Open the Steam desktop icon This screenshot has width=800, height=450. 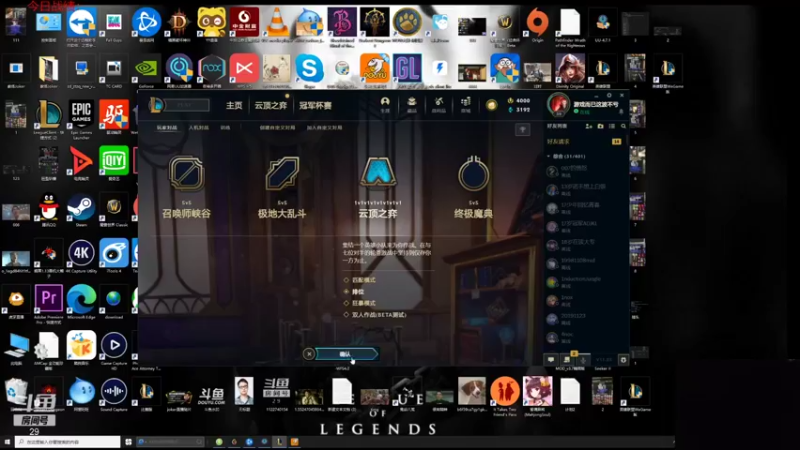81,209
